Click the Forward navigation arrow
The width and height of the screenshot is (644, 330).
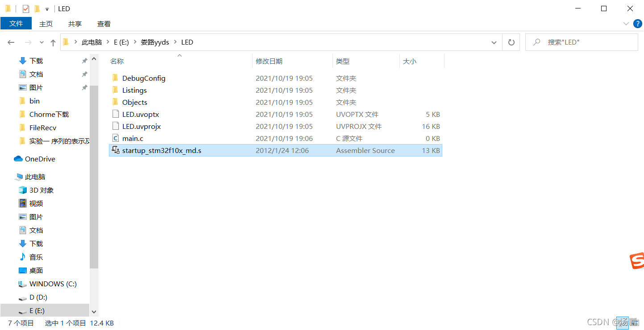pos(28,42)
